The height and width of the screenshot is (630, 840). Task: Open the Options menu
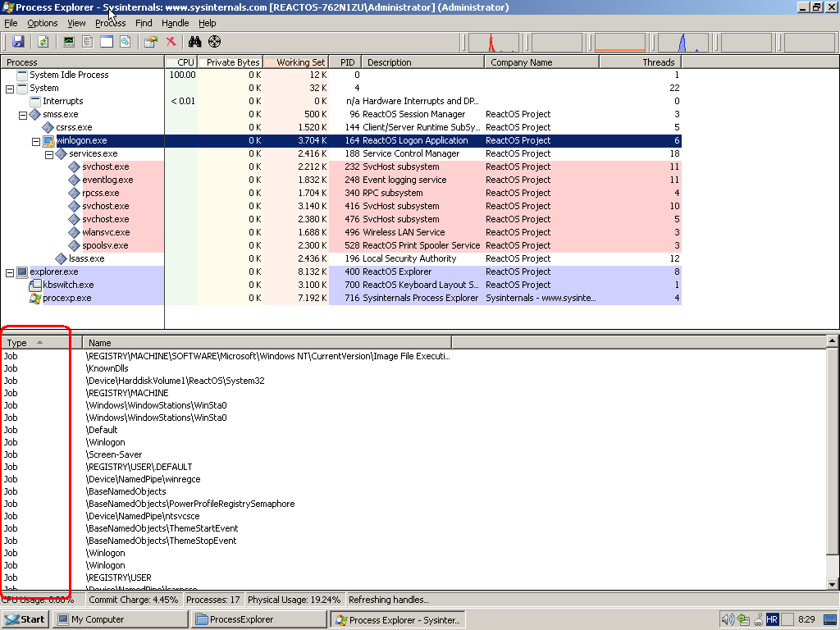pos(43,23)
